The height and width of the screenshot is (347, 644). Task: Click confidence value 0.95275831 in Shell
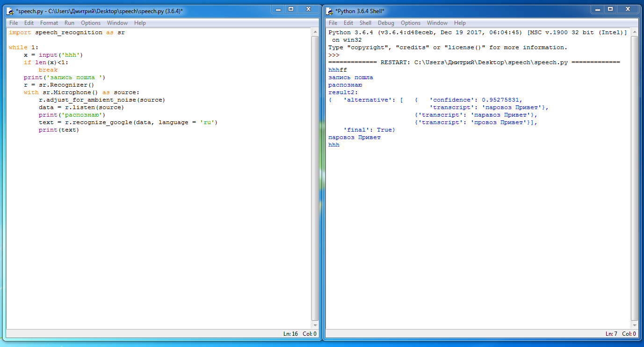pos(500,100)
